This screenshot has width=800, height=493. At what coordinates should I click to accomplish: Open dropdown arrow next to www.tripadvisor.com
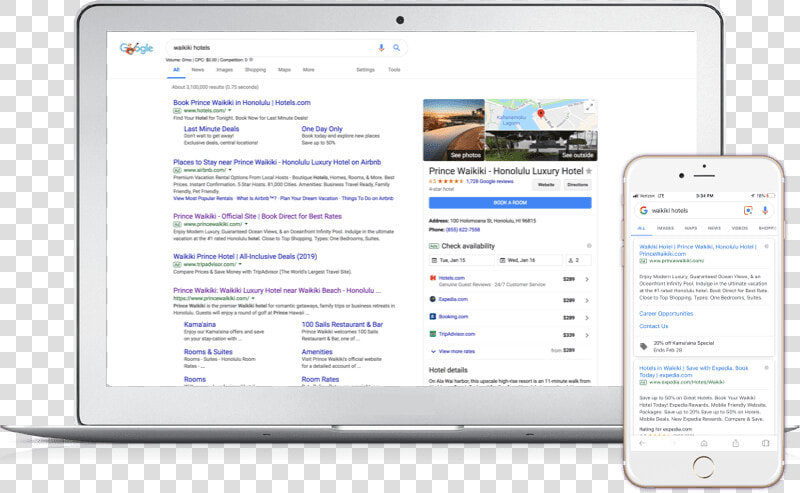click(x=240, y=264)
